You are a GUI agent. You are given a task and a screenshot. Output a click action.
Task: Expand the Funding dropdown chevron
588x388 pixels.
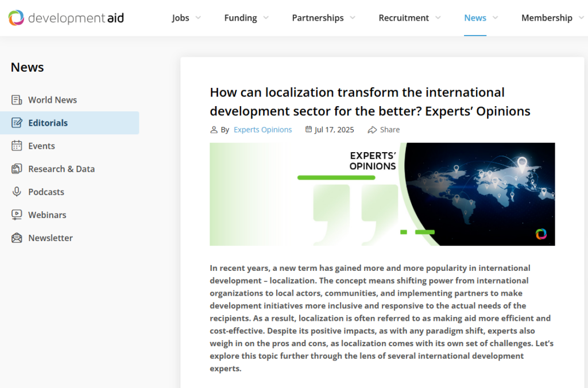(266, 18)
